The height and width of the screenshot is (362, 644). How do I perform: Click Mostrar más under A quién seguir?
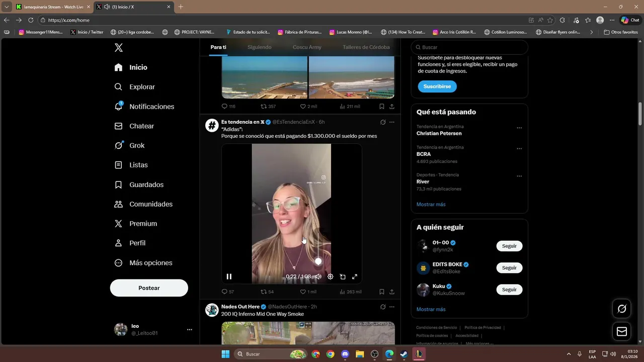pyautogui.click(x=431, y=309)
